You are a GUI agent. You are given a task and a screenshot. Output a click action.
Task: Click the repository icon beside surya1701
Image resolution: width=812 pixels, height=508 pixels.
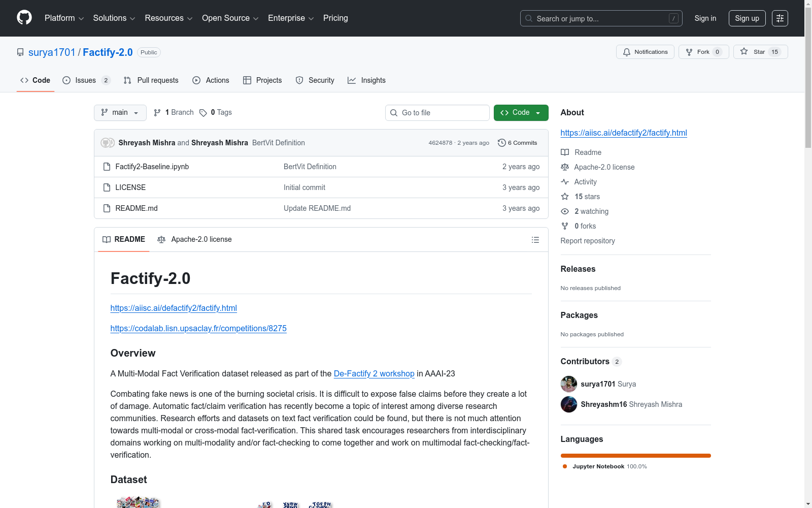pos(20,52)
